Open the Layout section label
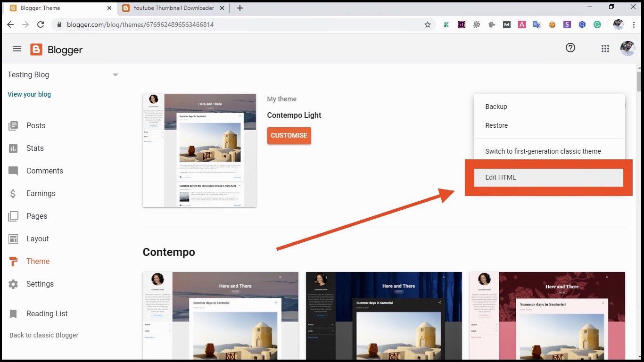 point(38,239)
